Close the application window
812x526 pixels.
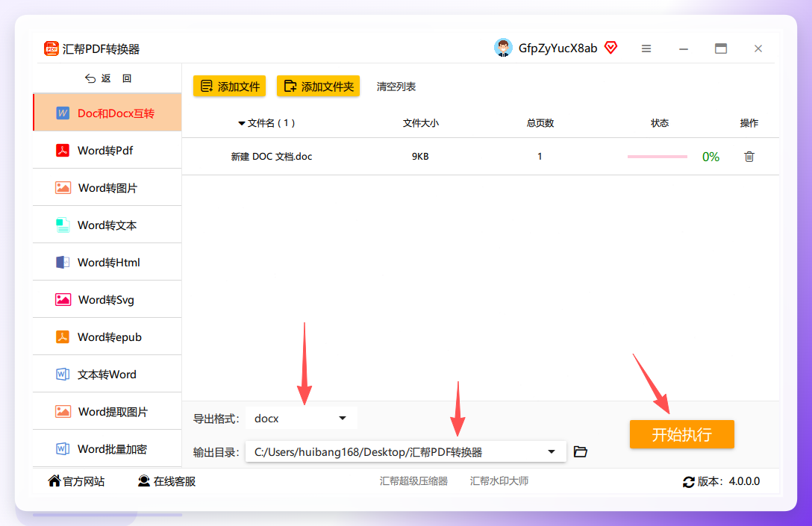[x=758, y=48]
